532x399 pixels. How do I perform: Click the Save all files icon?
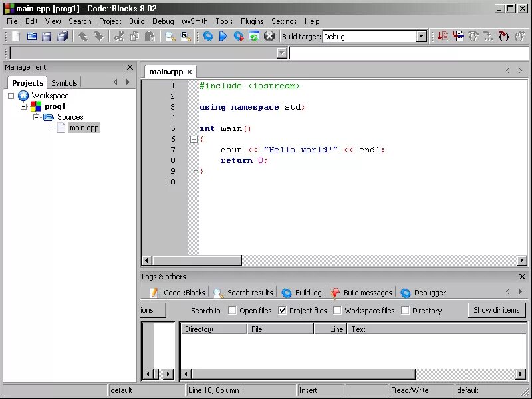63,36
